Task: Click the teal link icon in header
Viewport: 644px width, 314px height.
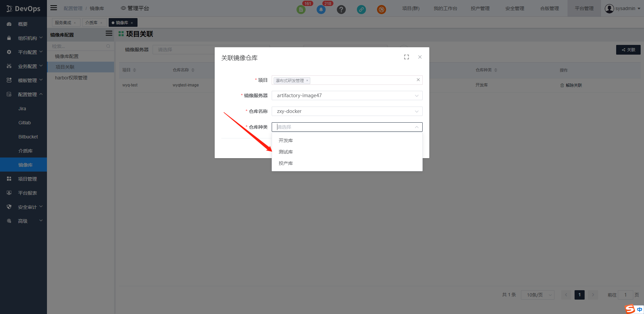Action: click(361, 10)
